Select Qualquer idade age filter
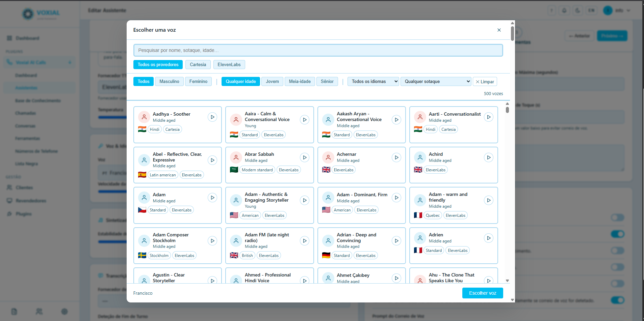Image resolution: width=644 pixels, height=321 pixels. point(241,82)
